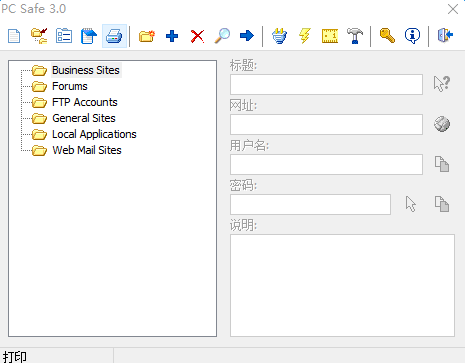The image size is (465, 363).
Task: Select the General Sites folder
Action: 84,118
